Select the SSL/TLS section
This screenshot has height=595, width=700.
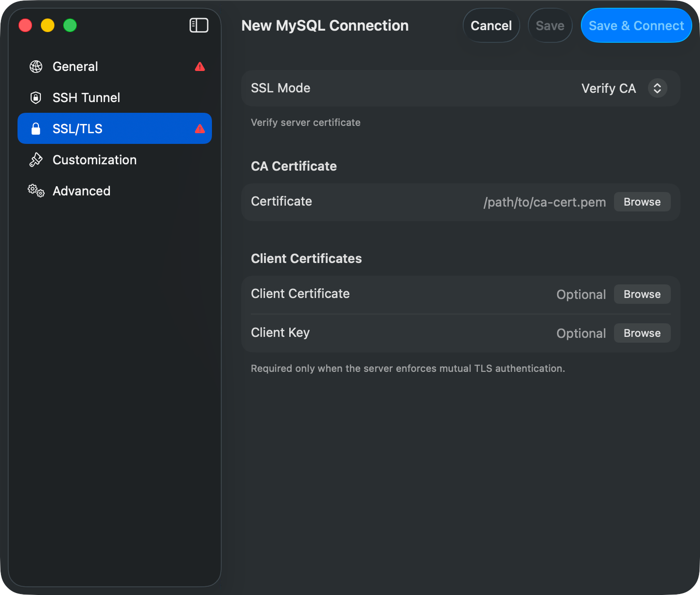115,128
